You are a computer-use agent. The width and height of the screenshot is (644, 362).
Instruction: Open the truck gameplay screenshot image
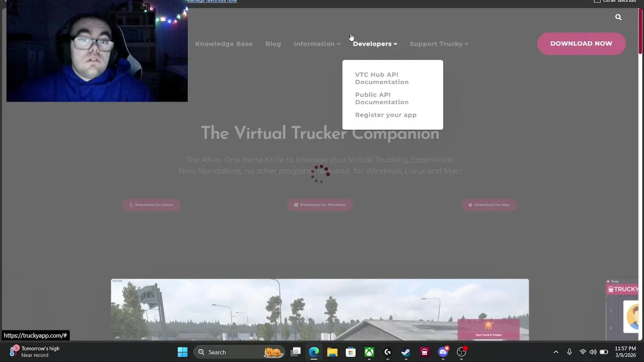320,310
